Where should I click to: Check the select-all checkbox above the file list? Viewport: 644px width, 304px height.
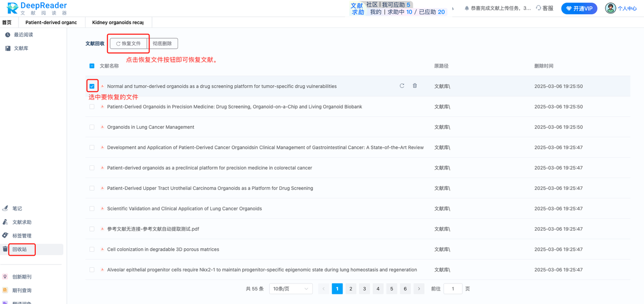pyautogui.click(x=92, y=65)
